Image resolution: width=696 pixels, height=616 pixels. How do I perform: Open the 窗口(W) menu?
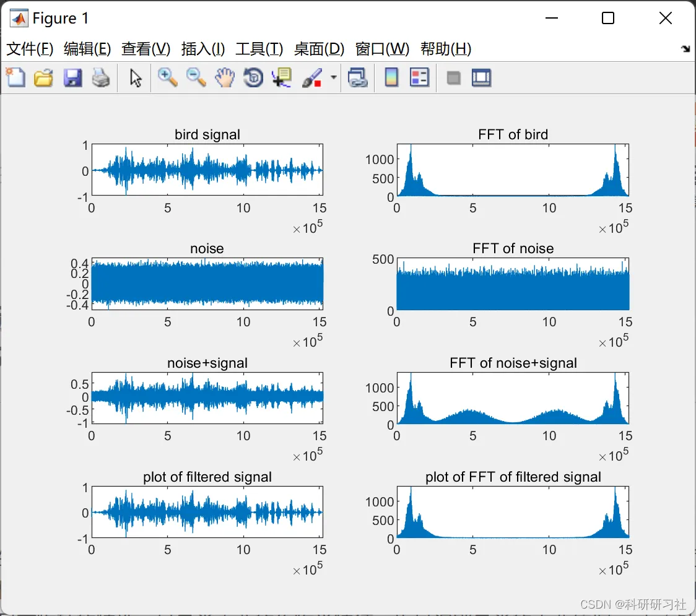tap(382, 49)
